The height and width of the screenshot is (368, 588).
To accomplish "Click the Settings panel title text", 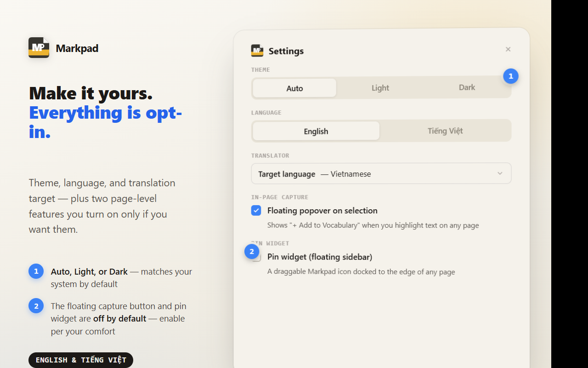I will (x=286, y=51).
